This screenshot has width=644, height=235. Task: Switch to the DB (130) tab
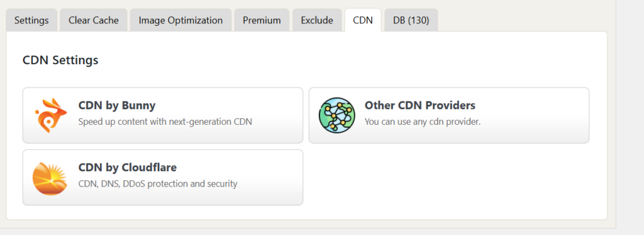coord(411,20)
